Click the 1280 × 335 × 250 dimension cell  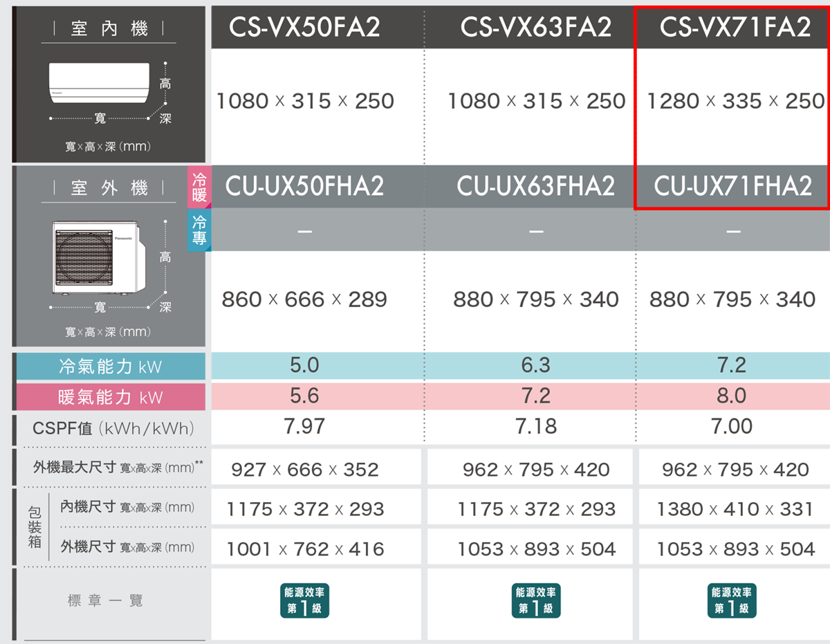pyautogui.click(x=735, y=102)
